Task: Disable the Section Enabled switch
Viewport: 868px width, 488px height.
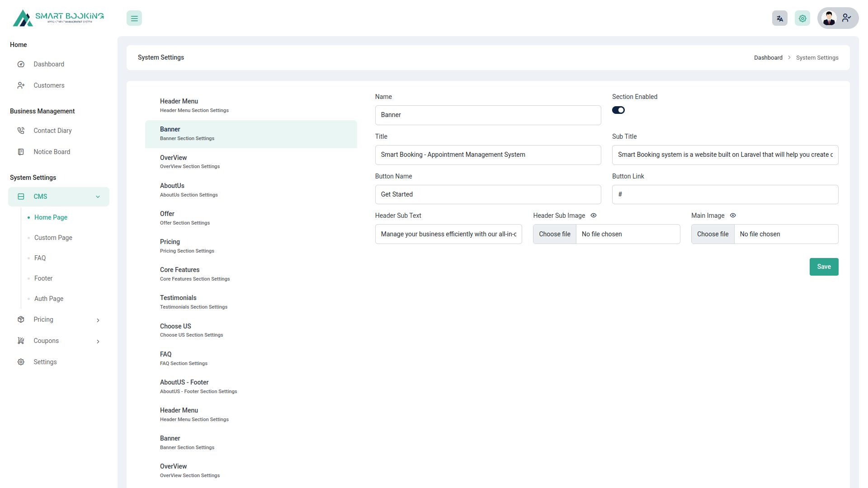Action: 618,110
